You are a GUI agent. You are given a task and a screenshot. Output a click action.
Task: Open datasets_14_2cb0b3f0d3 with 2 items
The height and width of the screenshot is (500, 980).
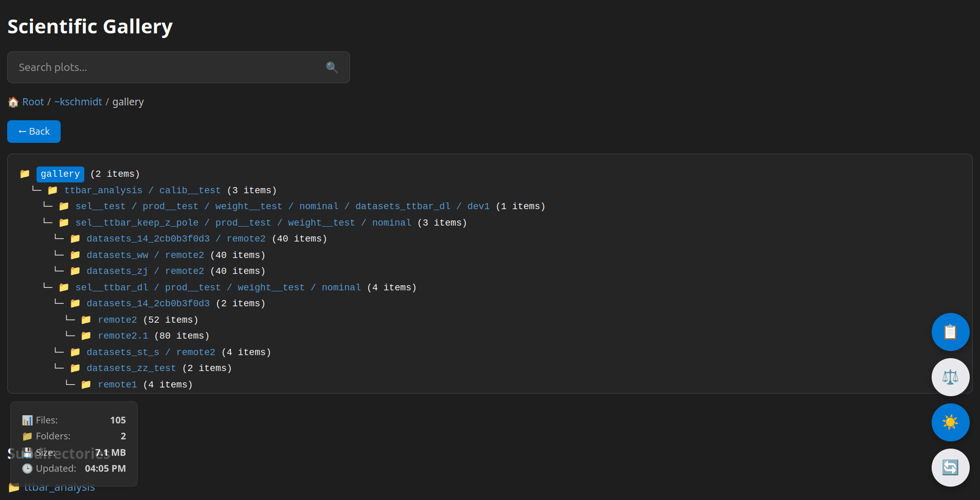tap(148, 303)
